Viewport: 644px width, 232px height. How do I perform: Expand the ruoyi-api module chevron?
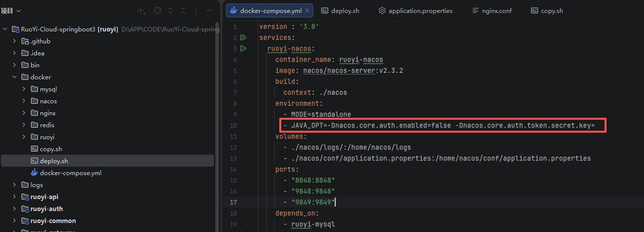[x=15, y=197]
